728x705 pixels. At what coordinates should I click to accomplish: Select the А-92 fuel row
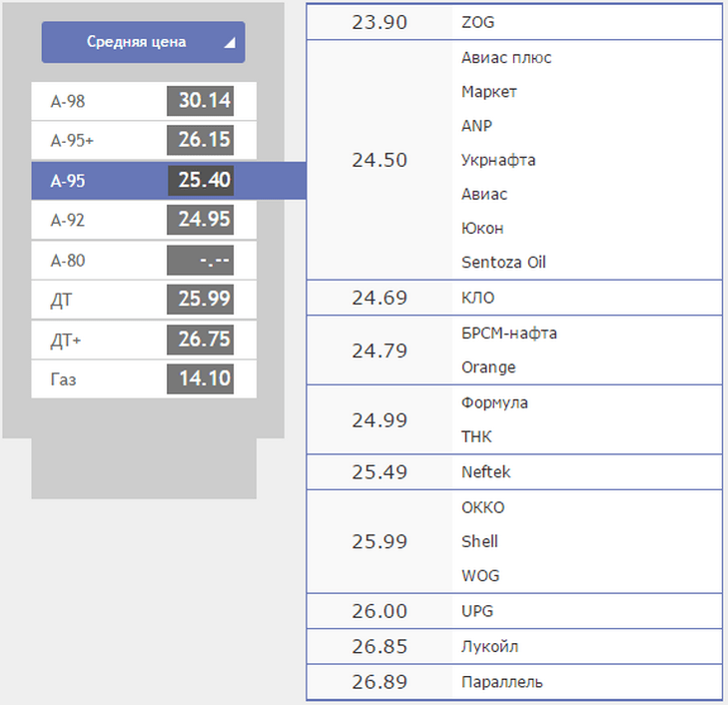[x=144, y=220]
